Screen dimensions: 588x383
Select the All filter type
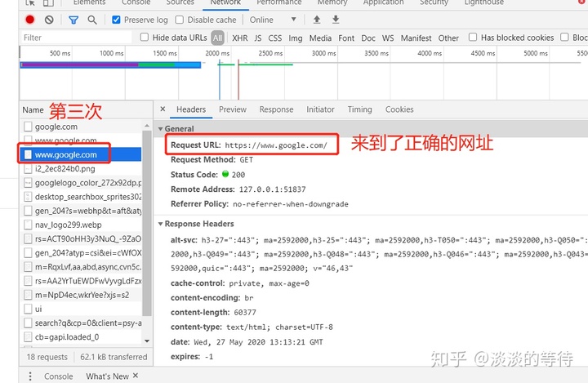click(x=217, y=38)
